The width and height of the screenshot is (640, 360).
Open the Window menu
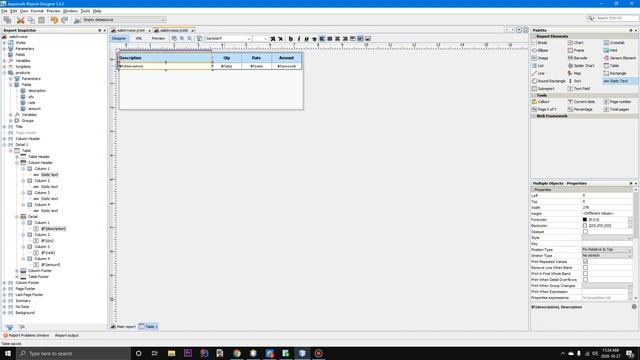[70, 11]
